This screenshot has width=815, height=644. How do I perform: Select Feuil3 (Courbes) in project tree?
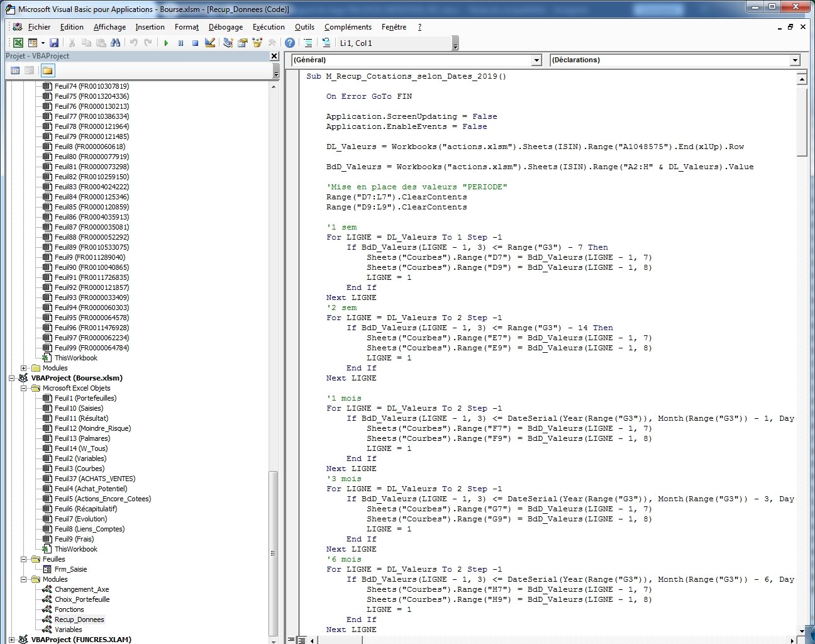tap(79, 469)
